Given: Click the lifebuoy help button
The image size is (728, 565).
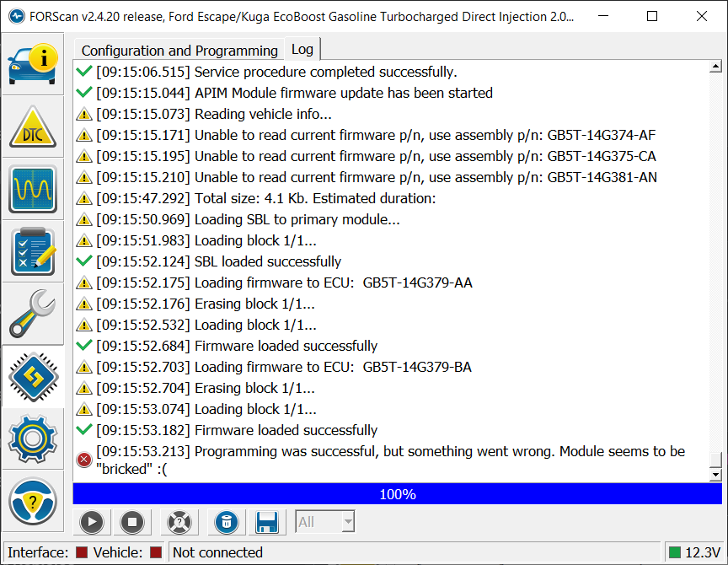Looking at the screenshot, I should (x=179, y=522).
